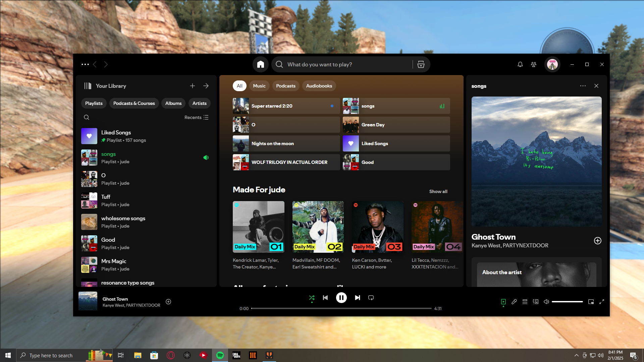
Task: Open Connect to a device icon
Action: [x=536, y=302]
